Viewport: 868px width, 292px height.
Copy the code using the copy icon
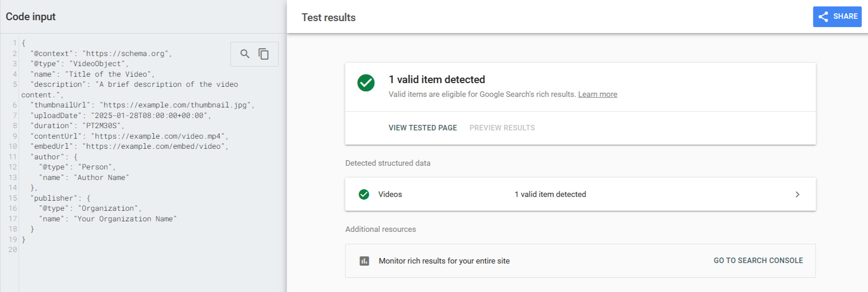pos(264,54)
